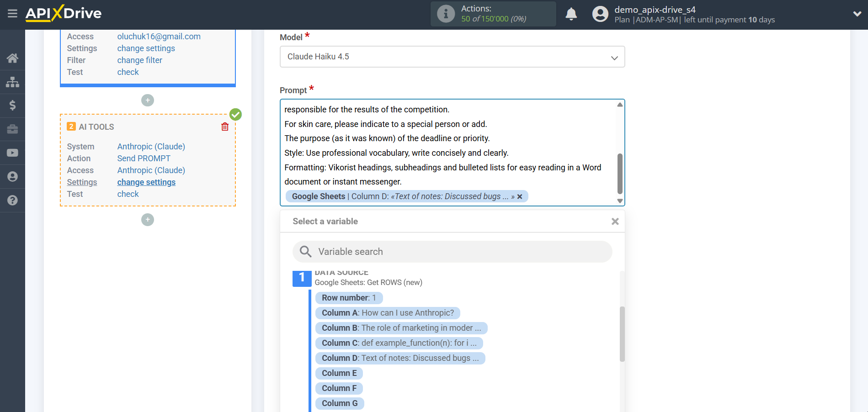Click the Prompt scrollbar up arrow
The image size is (868, 412).
[620, 105]
